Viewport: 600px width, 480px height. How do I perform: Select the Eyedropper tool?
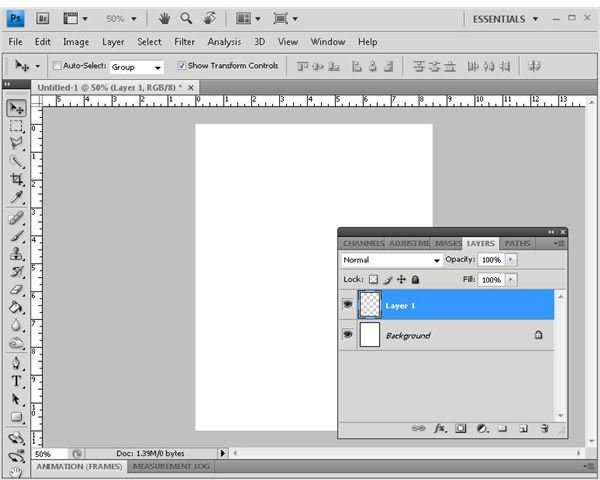click(x=16, y=197)
